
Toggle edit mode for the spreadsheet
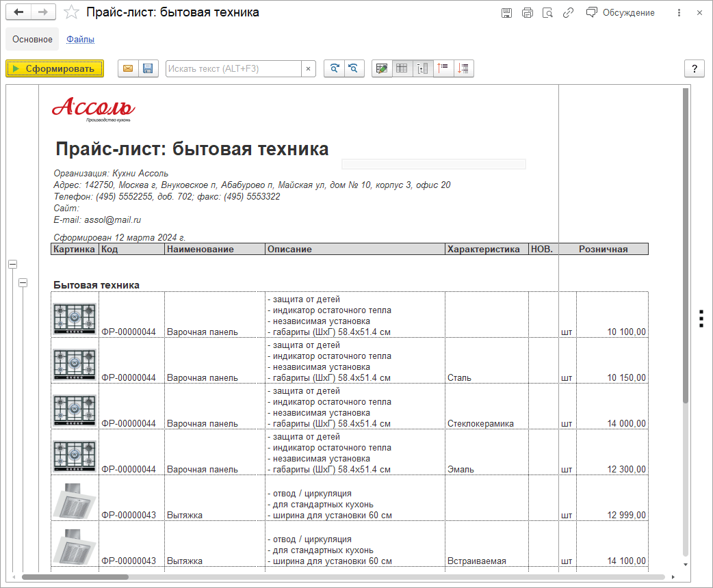click(x=382, y=68)
